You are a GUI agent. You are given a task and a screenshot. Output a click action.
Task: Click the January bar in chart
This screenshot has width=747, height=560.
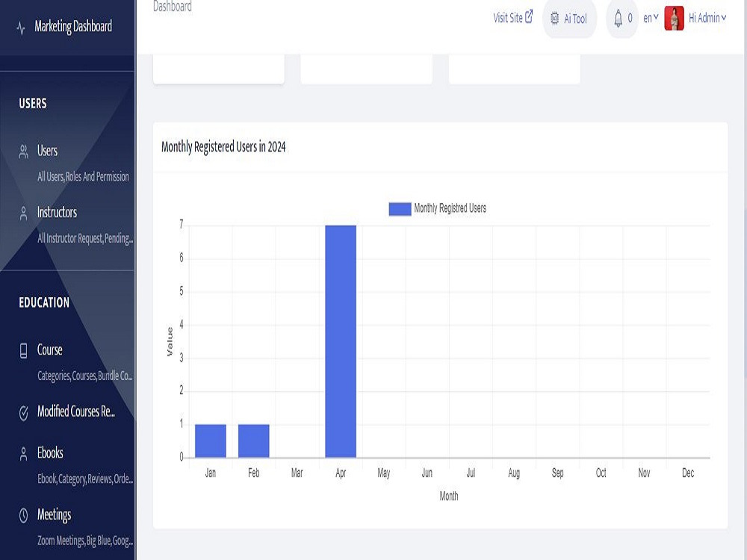tap(211, 441)
